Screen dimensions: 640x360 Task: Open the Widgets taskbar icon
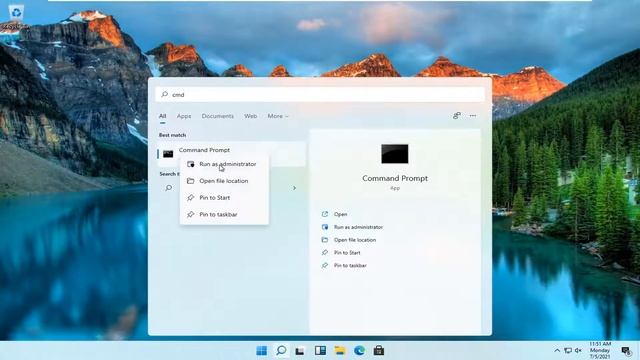tap(320, 351)
